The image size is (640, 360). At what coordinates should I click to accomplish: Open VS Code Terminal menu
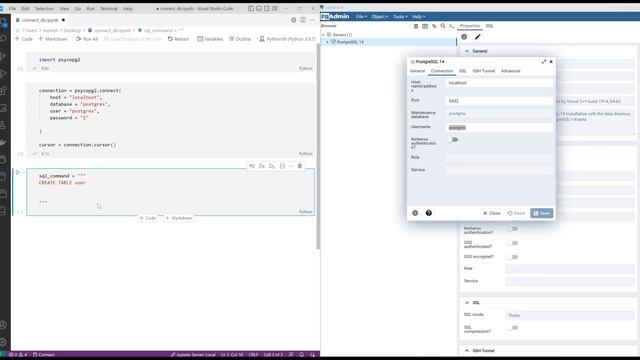click(109, 9)
